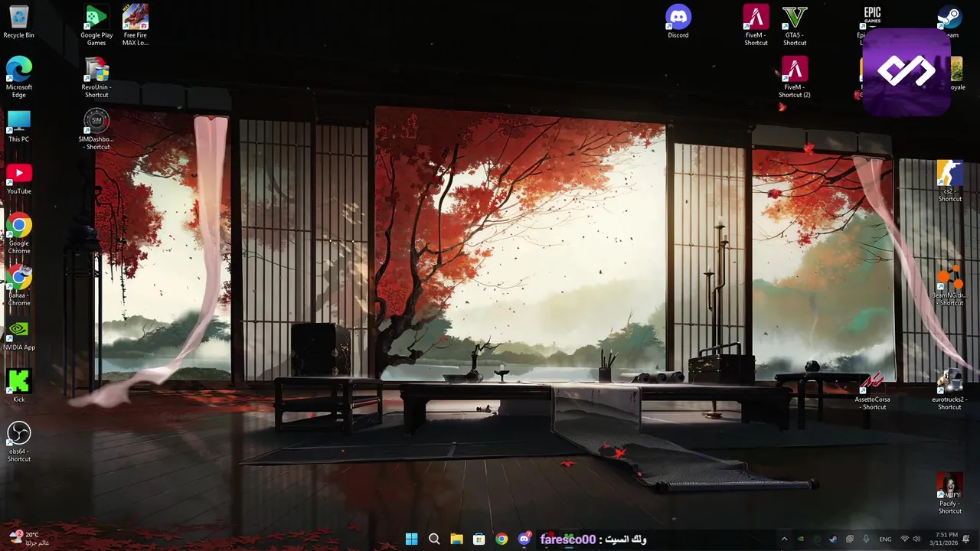Click the Steam tray icon

click(833, 540)
